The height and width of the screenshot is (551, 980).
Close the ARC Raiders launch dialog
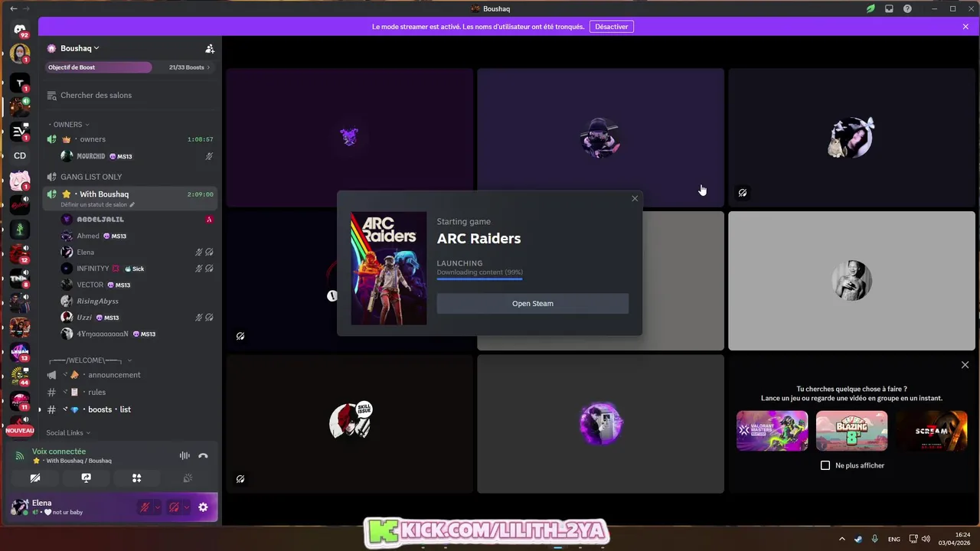[635, 199]
